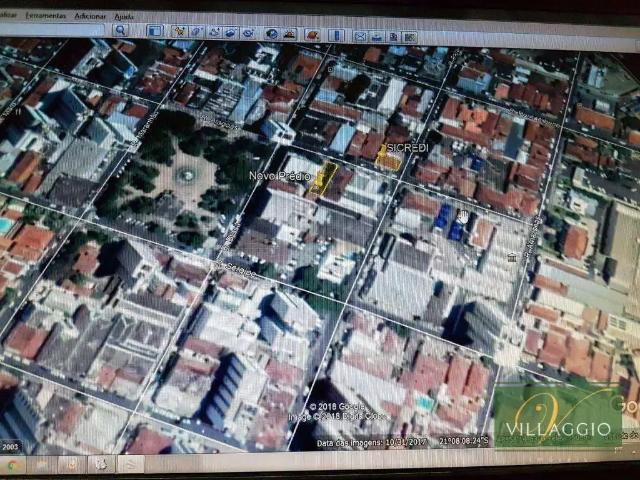
Task: Toggle the sidebar panel icon
Action: 154,31
